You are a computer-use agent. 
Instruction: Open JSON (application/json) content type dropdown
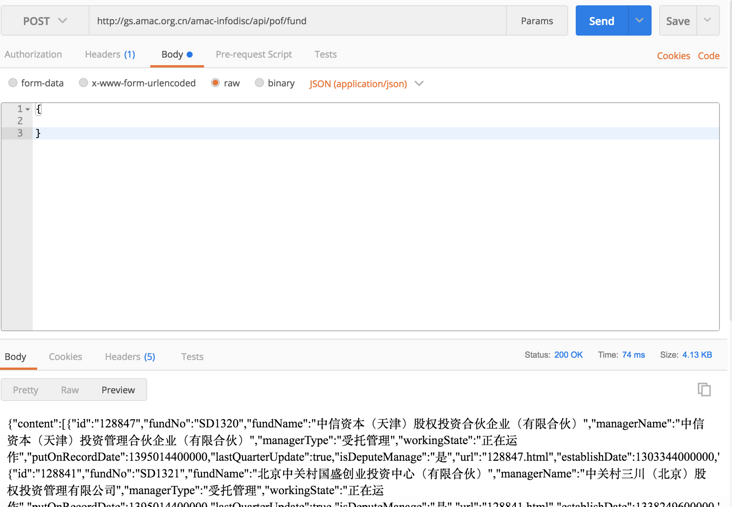(x=366, y=84)
